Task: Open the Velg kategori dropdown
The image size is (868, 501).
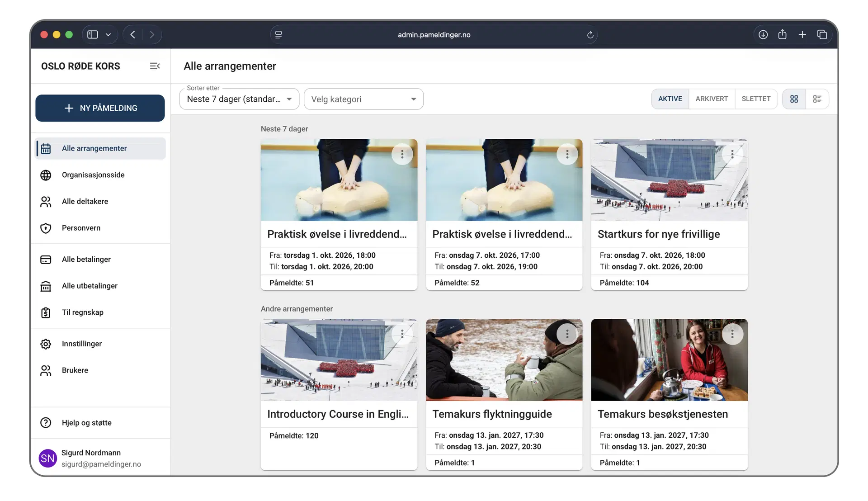Action: pyautogui.click(x=363, y=99)
